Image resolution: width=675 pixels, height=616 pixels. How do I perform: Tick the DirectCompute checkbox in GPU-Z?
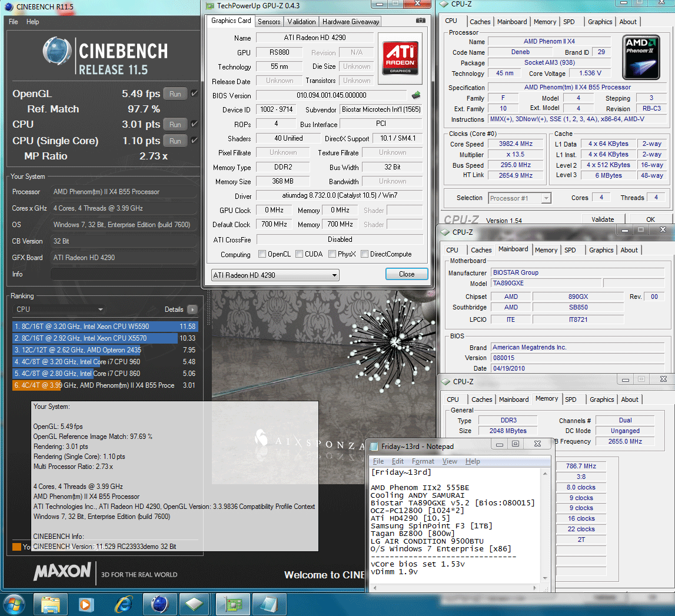click(x=365, y=254)
